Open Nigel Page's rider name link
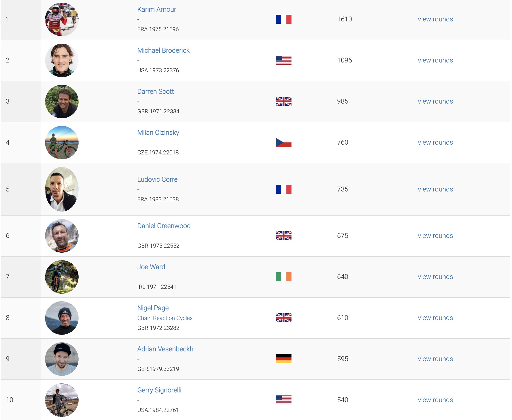 153,308
